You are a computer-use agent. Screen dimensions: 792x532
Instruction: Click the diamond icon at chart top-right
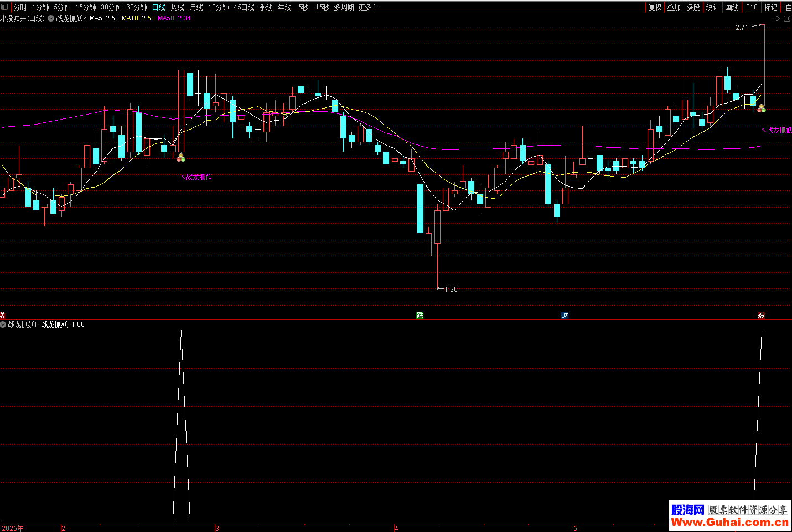(777, 18)
